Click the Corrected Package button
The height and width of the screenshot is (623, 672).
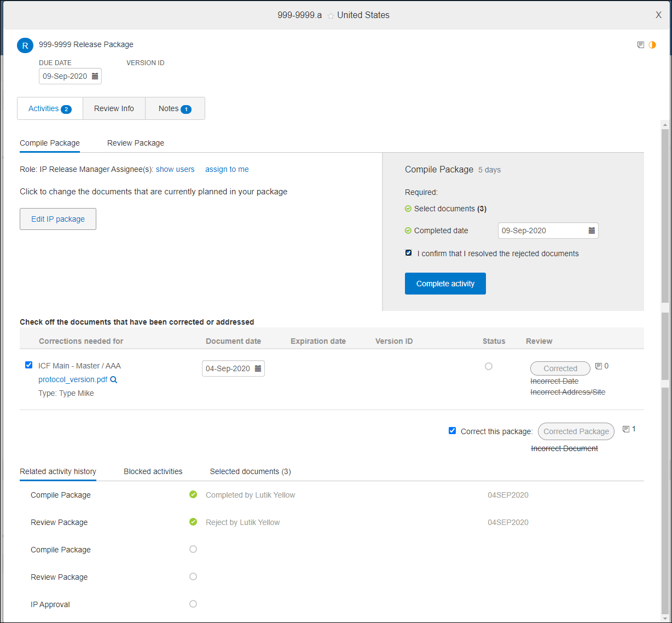pyautogui.click(x=576, y=431)
